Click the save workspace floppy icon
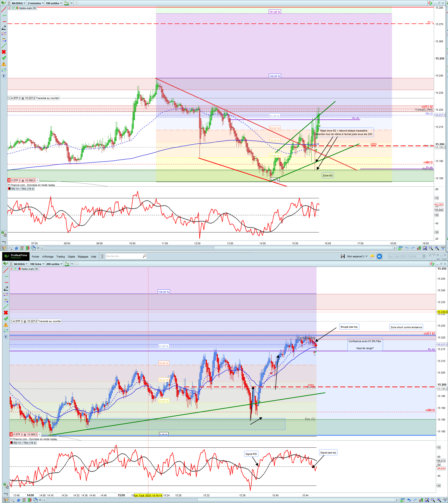 pos(343,256)
